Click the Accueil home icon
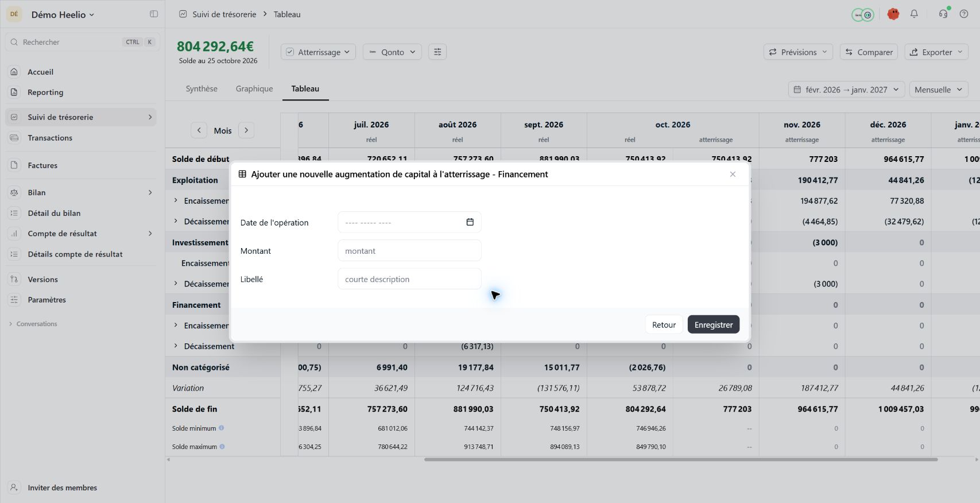Image resolution: width=980 pixels, height=503 pixels. point(14,72)
